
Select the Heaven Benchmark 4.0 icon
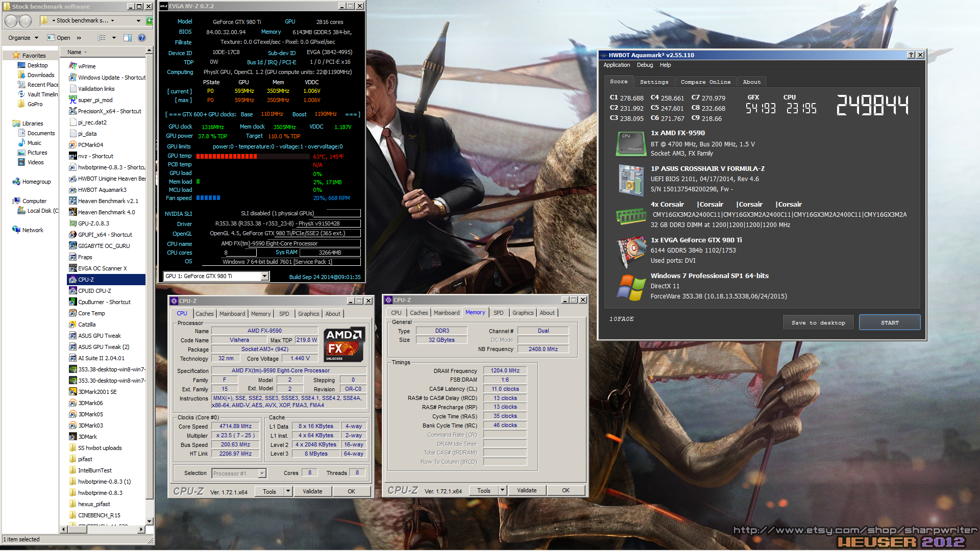coord(73,212)
